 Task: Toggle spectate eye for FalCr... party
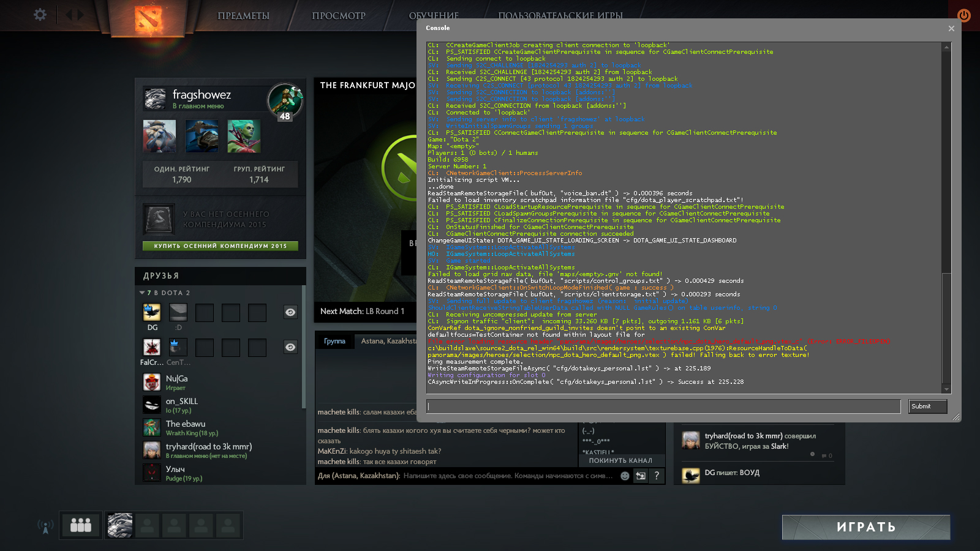(290, 347)
